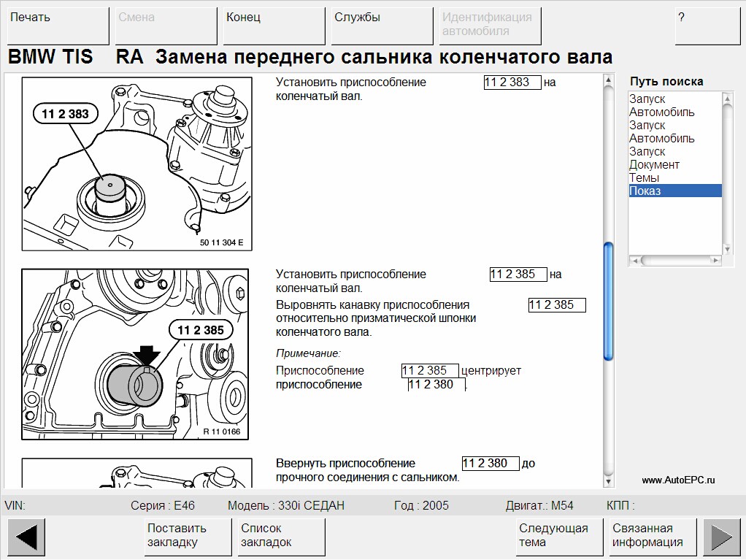Screen dimensions: 746x560
Task: Click Серия : E46 in the status bar
Action: pyautogui.click(x=163, y=505)
